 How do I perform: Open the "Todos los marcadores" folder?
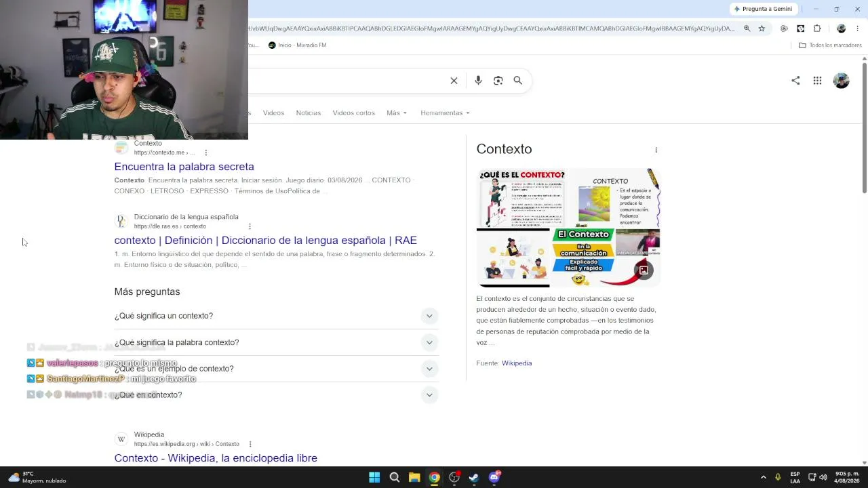point(830,45)
